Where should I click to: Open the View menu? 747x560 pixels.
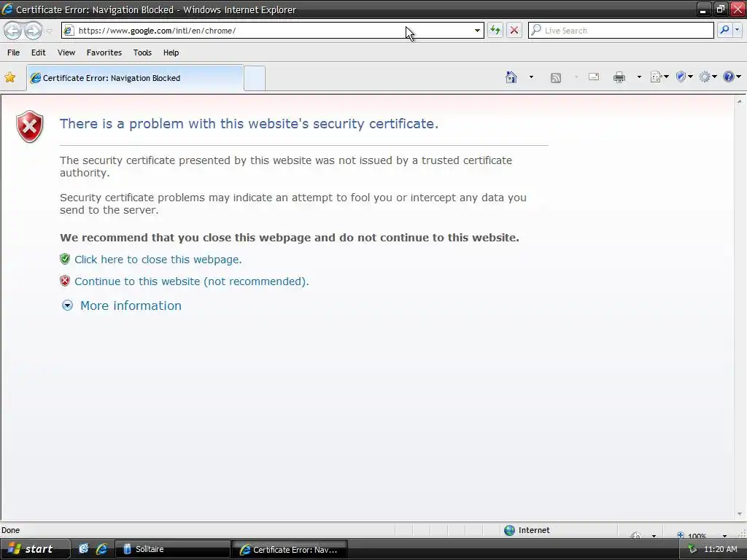click(x=66, y=52)
